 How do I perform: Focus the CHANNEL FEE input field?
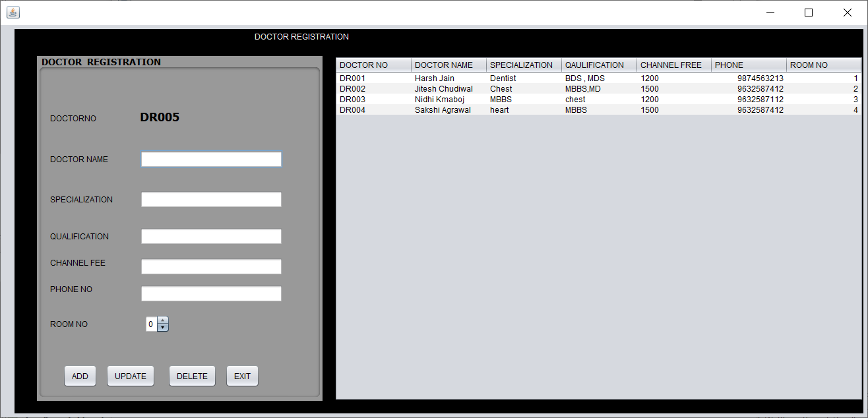[211, 266]
